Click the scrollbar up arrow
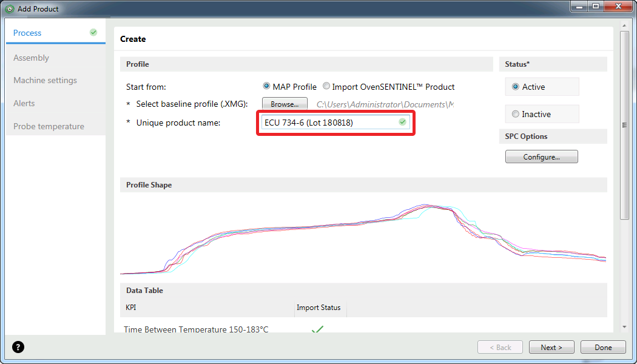 [x=624, y=25]
